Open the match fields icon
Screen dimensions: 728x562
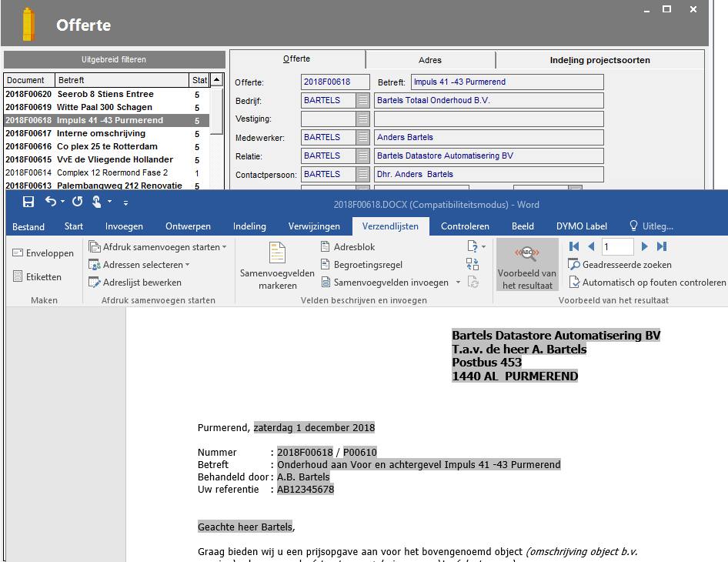pyautogui.click(x=473, y=264)
